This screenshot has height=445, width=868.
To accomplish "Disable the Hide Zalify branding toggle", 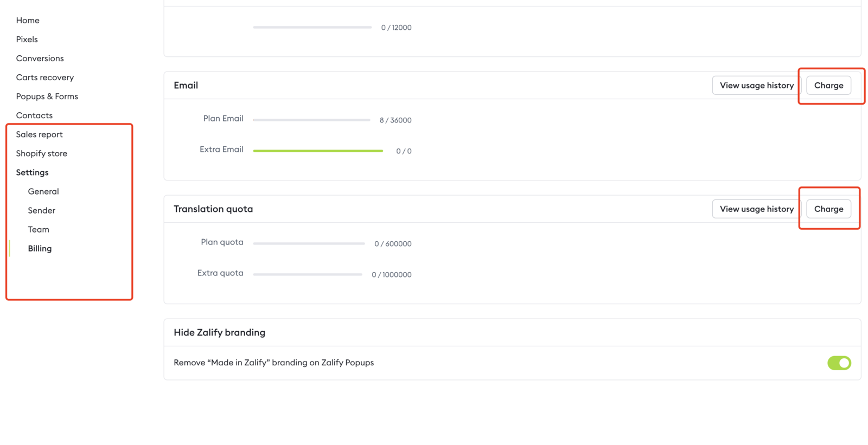I will point(839,363).
